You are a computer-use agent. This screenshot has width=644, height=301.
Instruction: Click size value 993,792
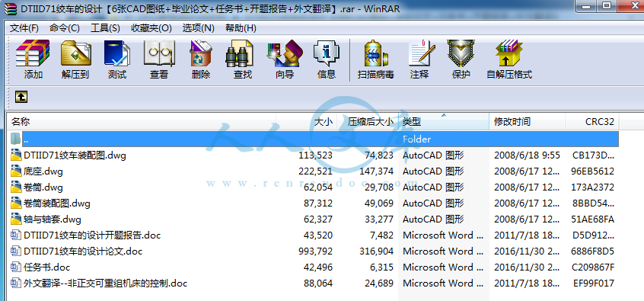tap(315, 251)
